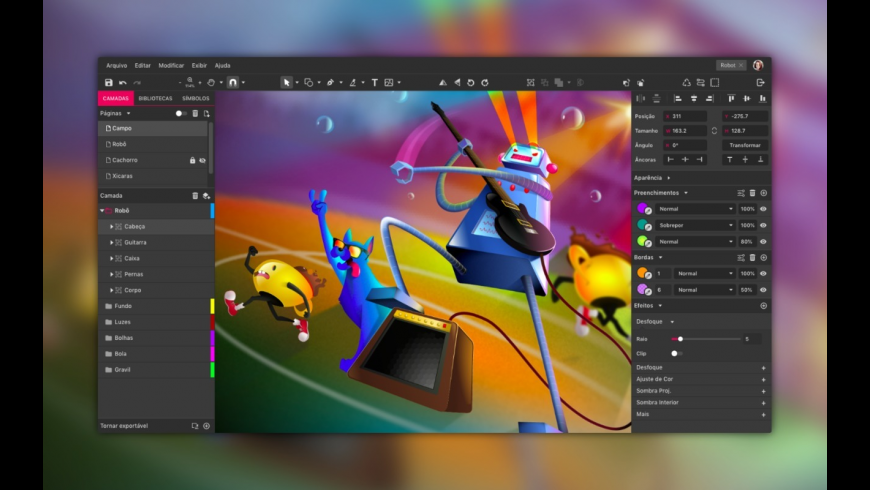
Task: Open the Páginas dropdown arrow
Action: pos(129,113)
